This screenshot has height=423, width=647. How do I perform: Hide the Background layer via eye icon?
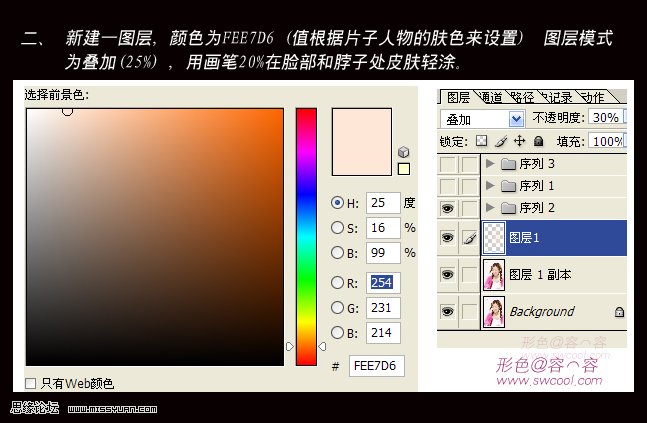[448, 312]
